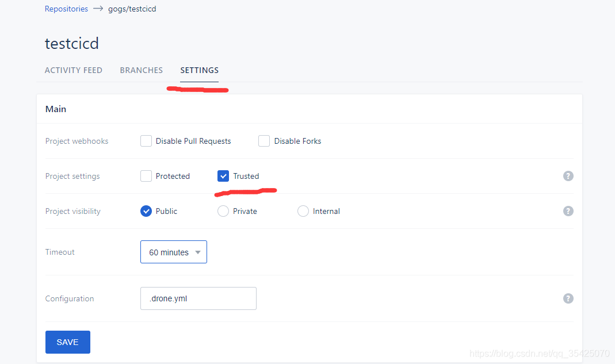
Task: Open the Branches tab
Action: (x=141, y=70)
